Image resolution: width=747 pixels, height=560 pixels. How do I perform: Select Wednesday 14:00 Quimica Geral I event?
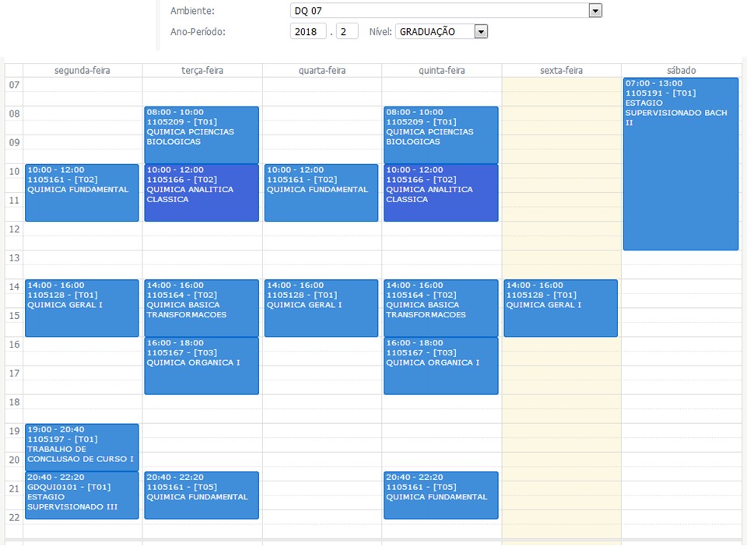321,308
